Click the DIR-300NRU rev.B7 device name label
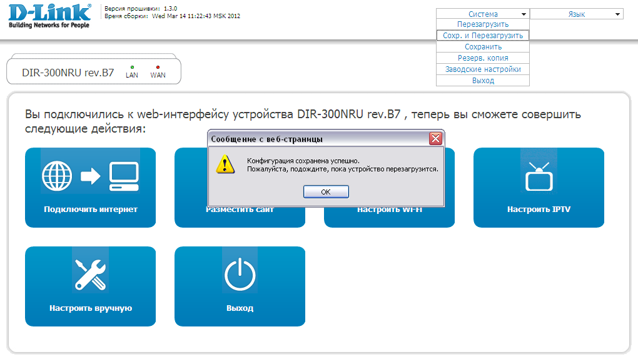638x364 pixels. [68, 73]
